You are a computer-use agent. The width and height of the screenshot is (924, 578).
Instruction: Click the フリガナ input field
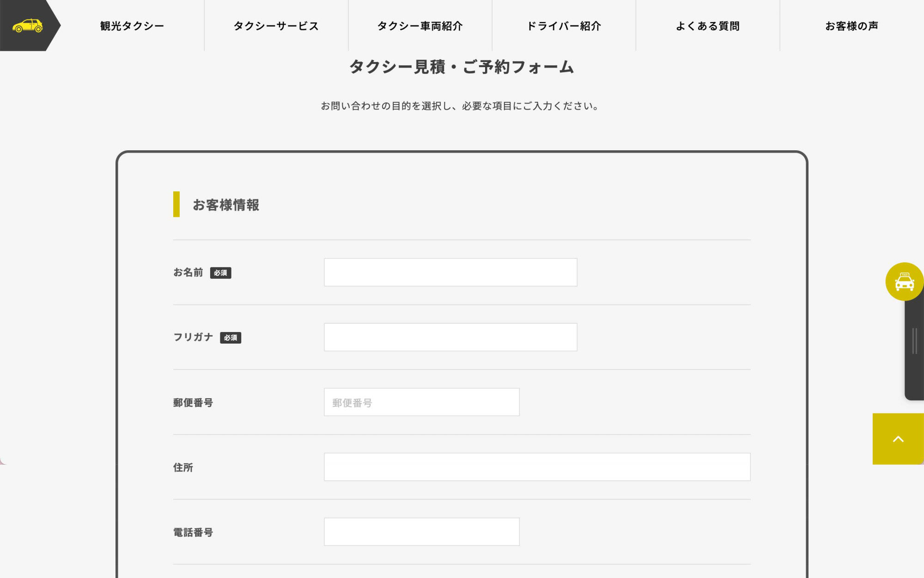(450, 337)
